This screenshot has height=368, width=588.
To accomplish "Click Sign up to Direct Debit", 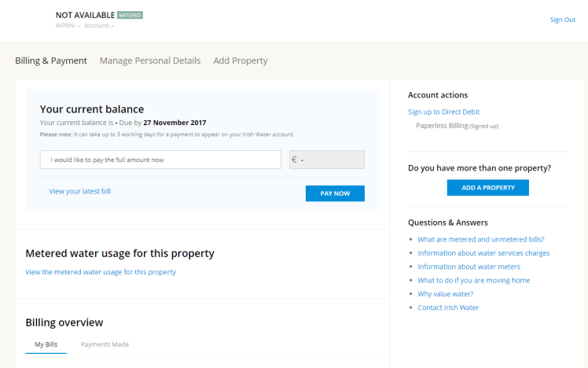I will [443, 112].
